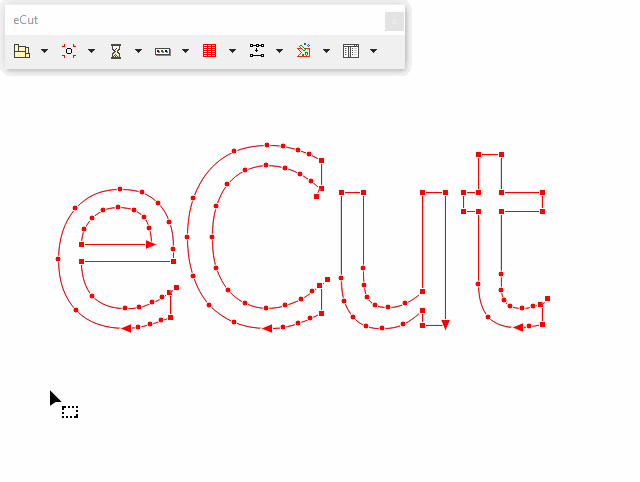Expand dropdown arrow next to LED strip icon

(185, 51)
